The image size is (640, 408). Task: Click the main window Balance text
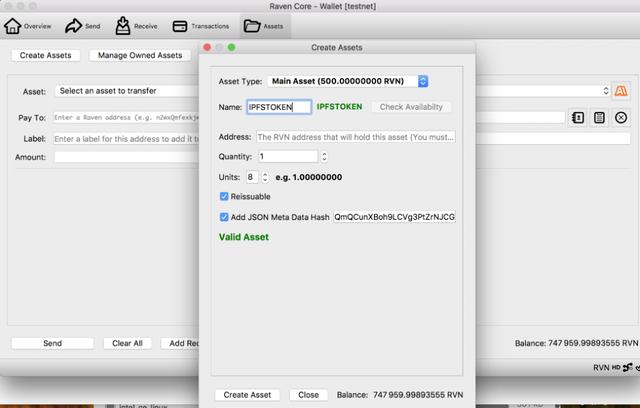point(576,344)
